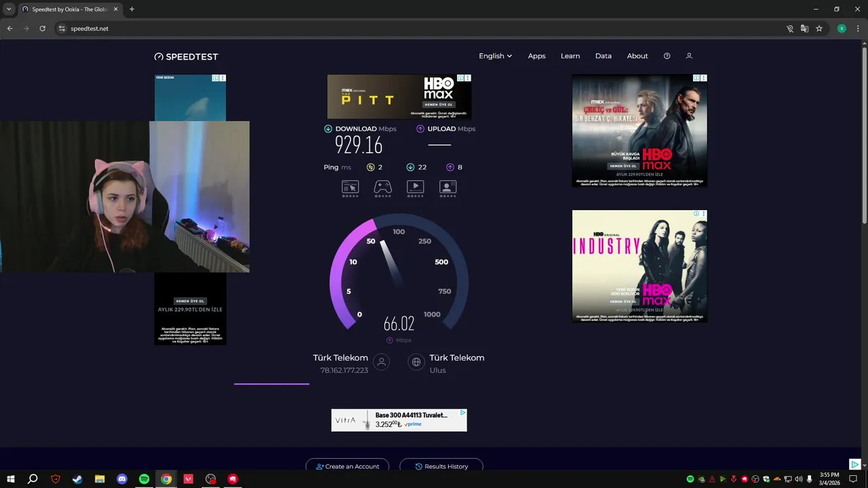Click the user account icon in header
Image resolution: width=868 pixels, height=488 pixels.
[x=689, y=56]
